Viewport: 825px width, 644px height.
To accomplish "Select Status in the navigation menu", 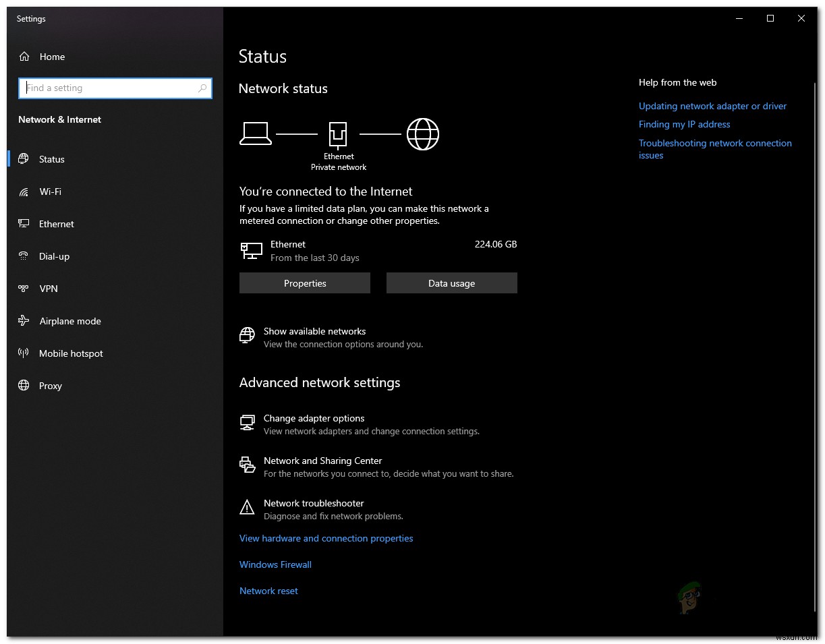I will pyautogui.click(x=51, y=159).
